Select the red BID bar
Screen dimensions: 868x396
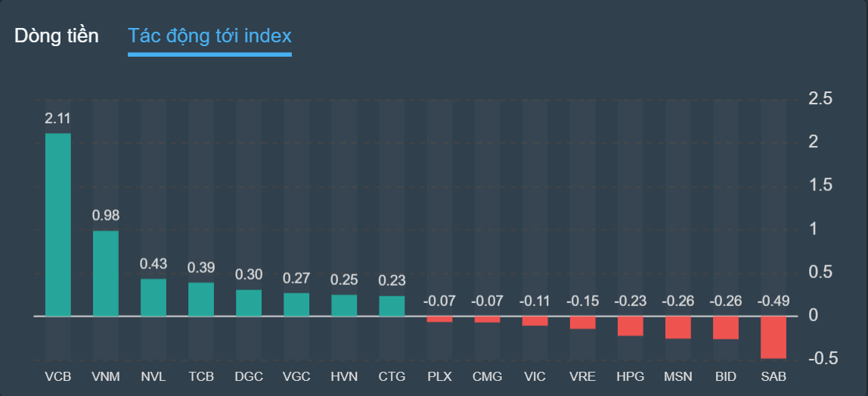tap(726, 327)
